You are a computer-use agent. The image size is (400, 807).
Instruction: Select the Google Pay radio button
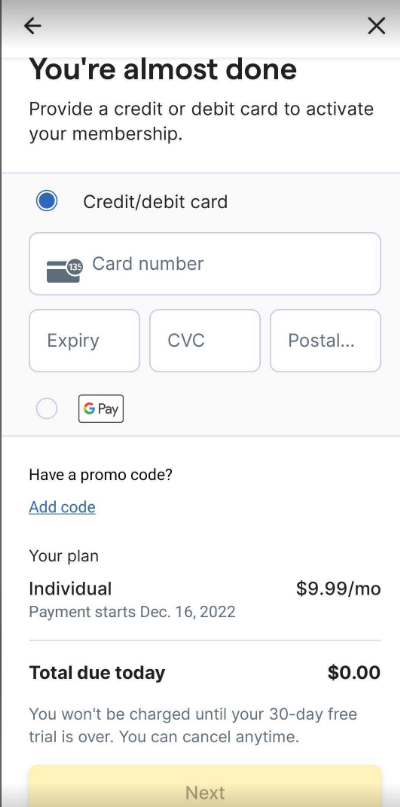pos(47,409)
